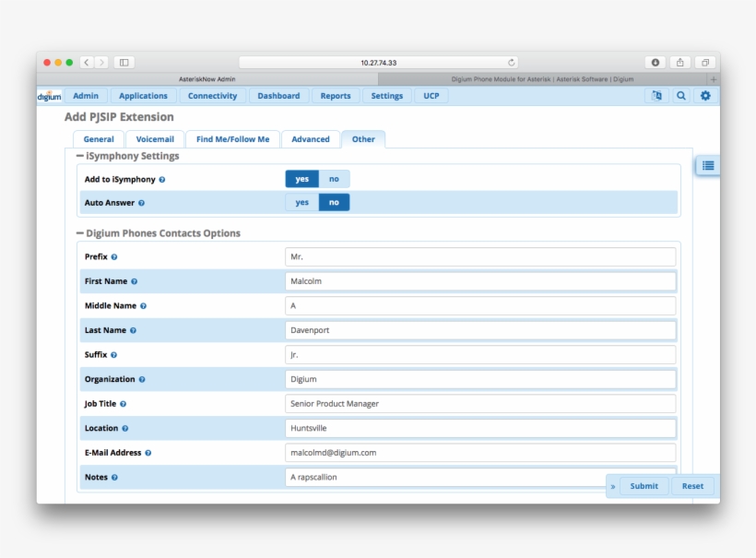Click the Location field Huntsville
Image resolution: width=756 pixels, height=558 pixels.
[480, 428]
